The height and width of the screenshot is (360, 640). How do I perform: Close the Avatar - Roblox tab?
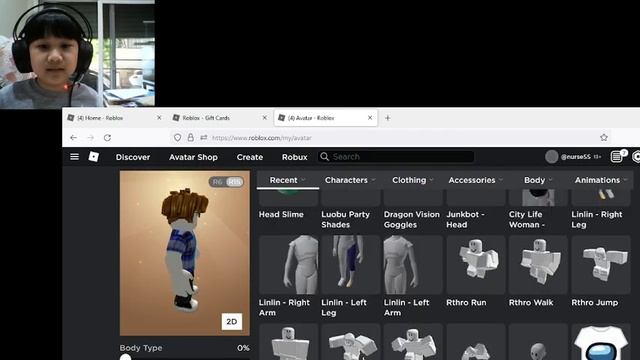[370, 118]
